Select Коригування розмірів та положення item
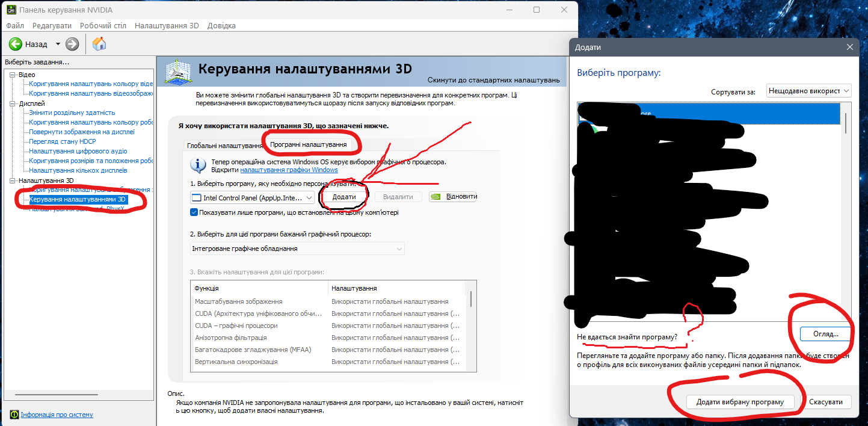Viewport: 868px width, 426px height. pyautogui.click(x=91, y=161)
